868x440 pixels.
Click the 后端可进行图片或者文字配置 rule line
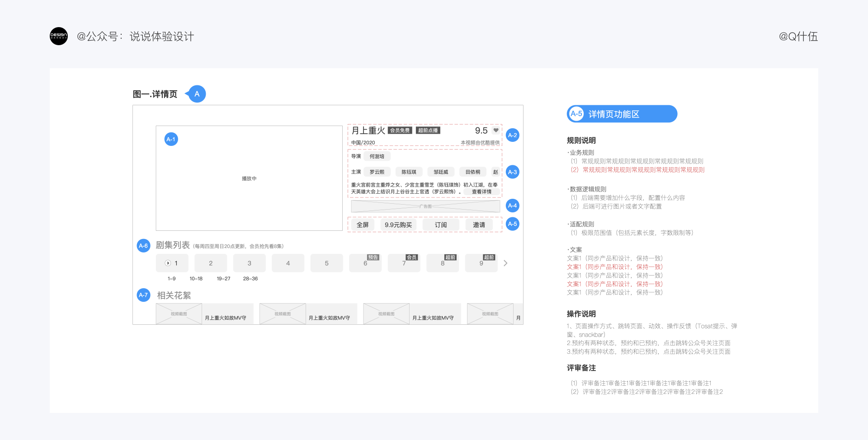pyautogui.click(x=616, y=206)
